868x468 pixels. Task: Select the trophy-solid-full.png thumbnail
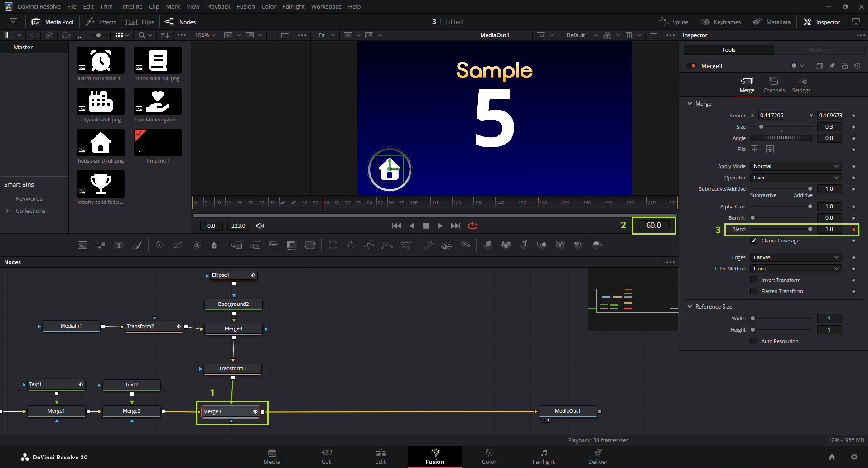(101, 184)
